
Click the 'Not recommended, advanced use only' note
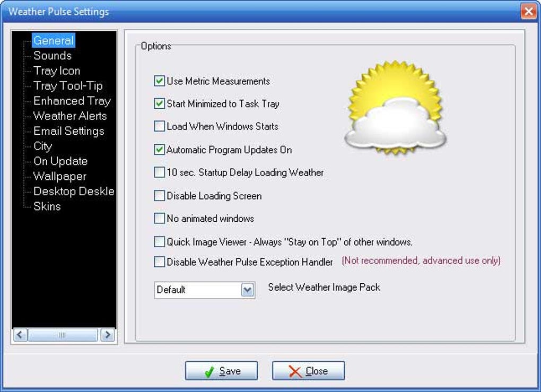[x=421, y=260]
